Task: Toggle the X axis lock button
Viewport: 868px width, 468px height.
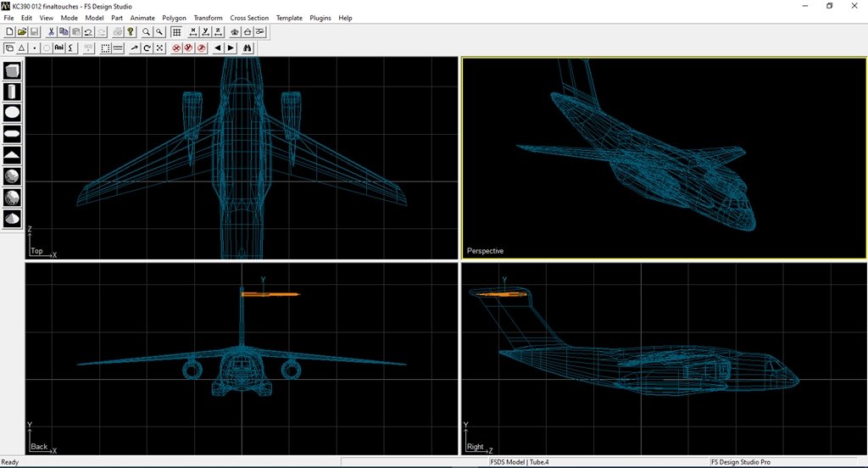Action: (194, 31)
